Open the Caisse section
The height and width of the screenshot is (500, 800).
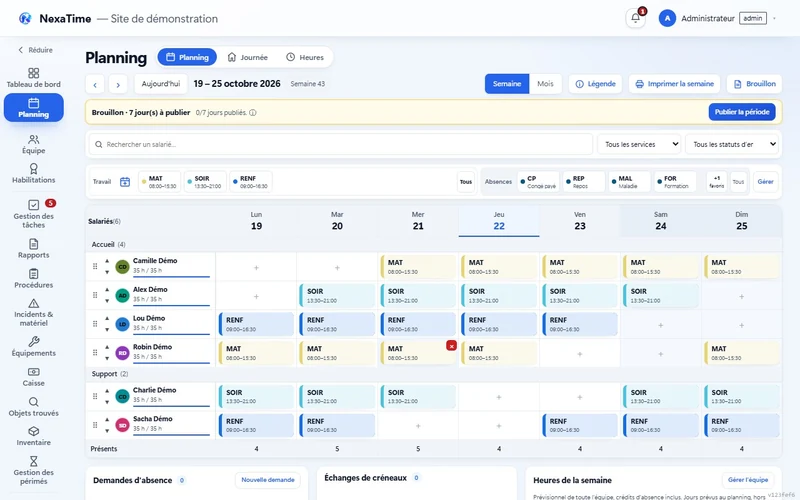coord(34,377)
